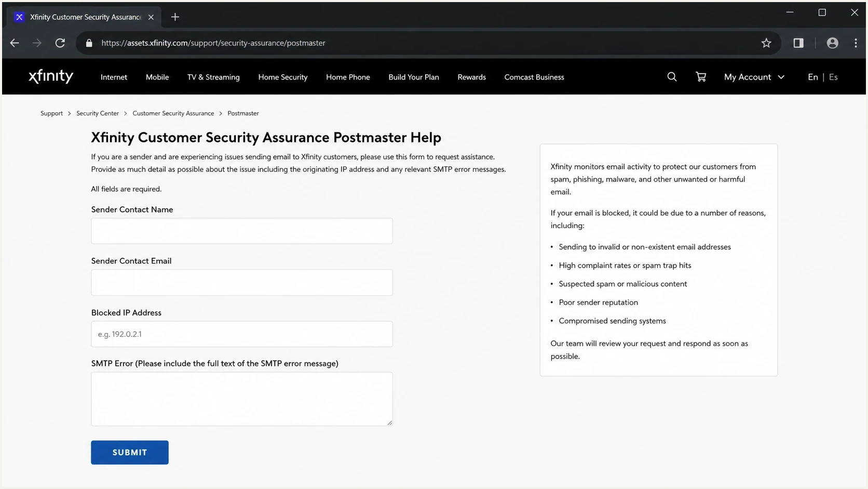Screen dimensions: 868x489
Task: Open the Internet menu
Action: click(114, 77)
